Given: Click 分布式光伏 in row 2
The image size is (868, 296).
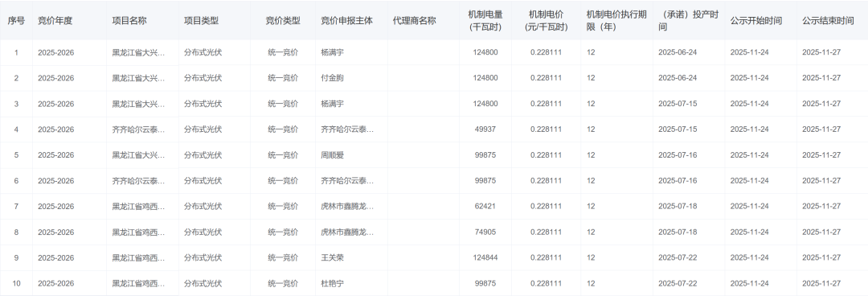Looking at the screenshot, I should tap(203, 78).
